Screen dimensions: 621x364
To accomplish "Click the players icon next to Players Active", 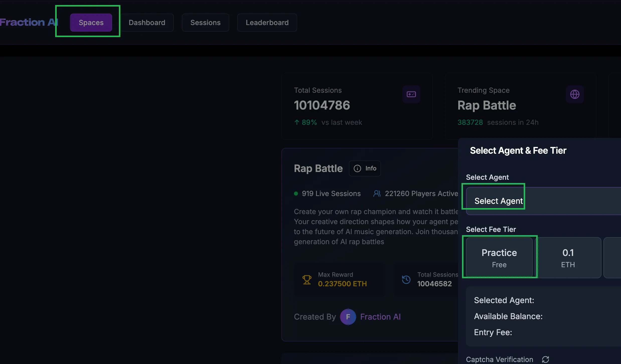I will 377,194.
